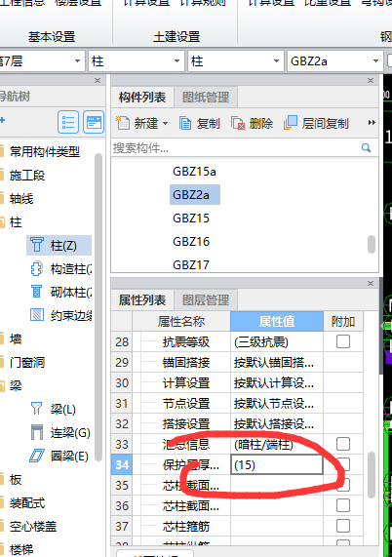Click the 附加 column header
This screenshot has height=557, width=392.
point(343,322)
